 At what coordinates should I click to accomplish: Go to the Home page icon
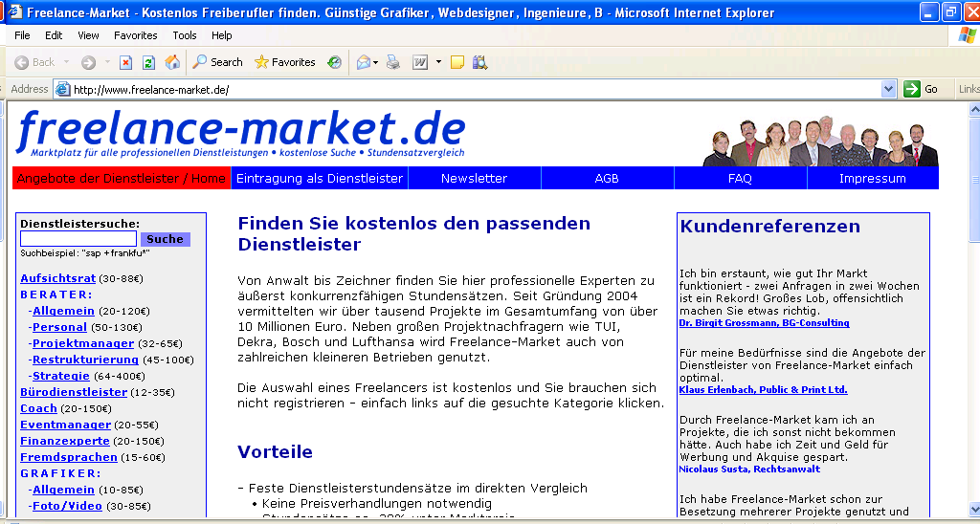(172, 62)
